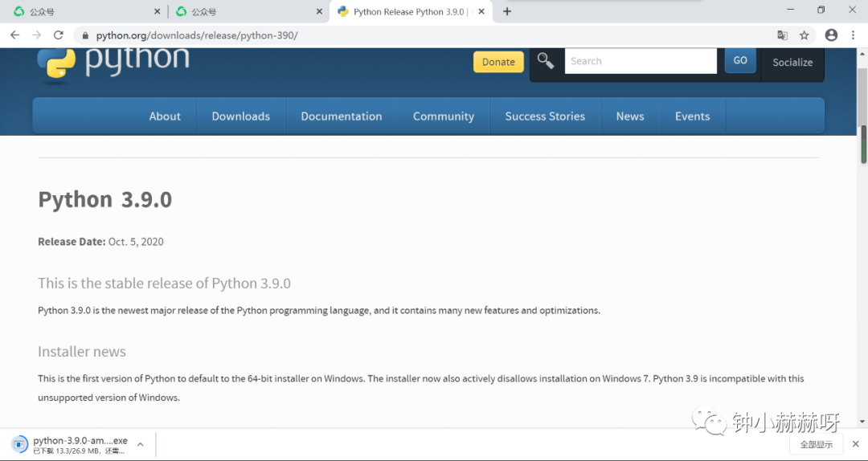Viewport: 868px width, 461px height.
Task: Click the 'This is the stable release' heading
Action: [x=164, y=284]
